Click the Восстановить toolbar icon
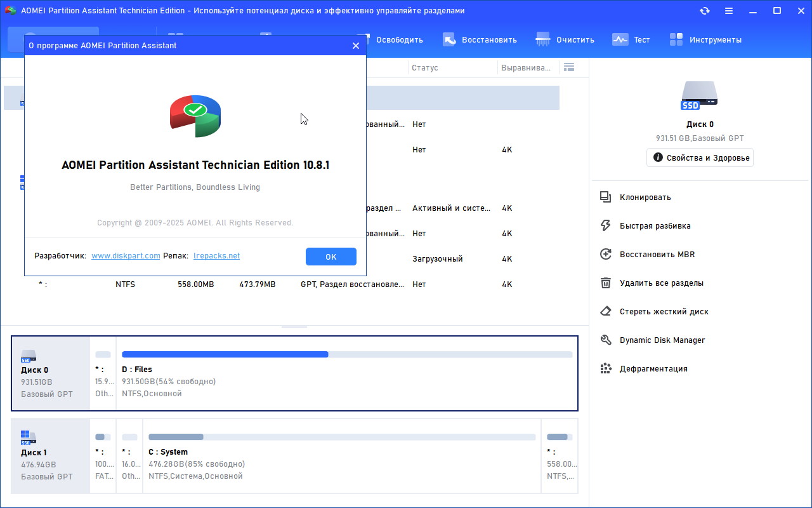This screenshot has width=812, height=508. click(x=449, y=39)
